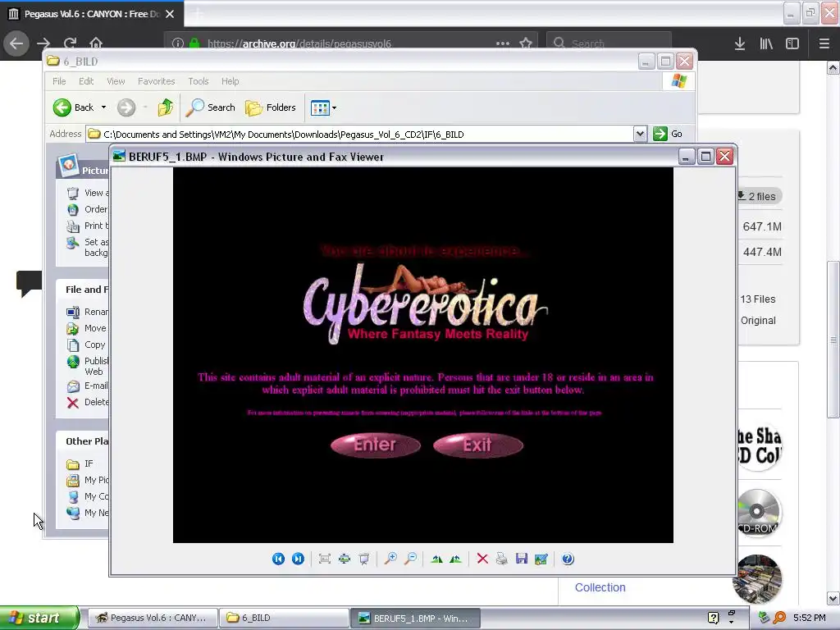This screenshot has height=630, width=840.
Task: Click the Windows Start button
Action: 39,618
